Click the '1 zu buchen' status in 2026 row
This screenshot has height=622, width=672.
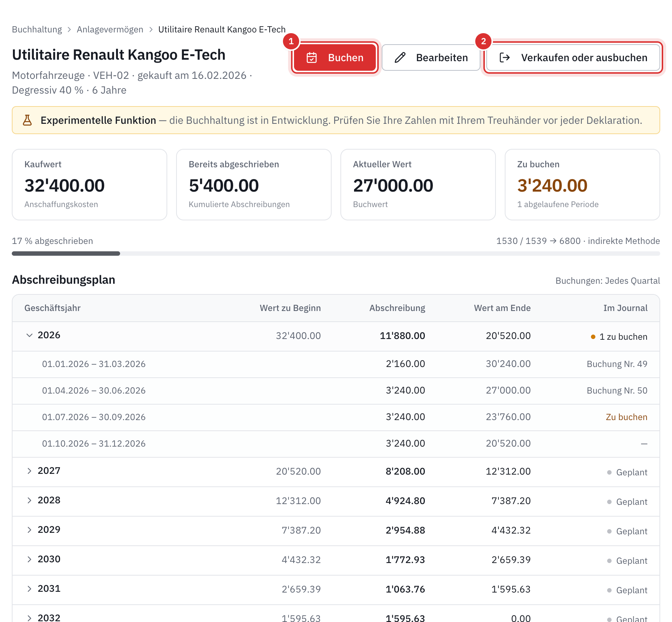click(619, 337)
